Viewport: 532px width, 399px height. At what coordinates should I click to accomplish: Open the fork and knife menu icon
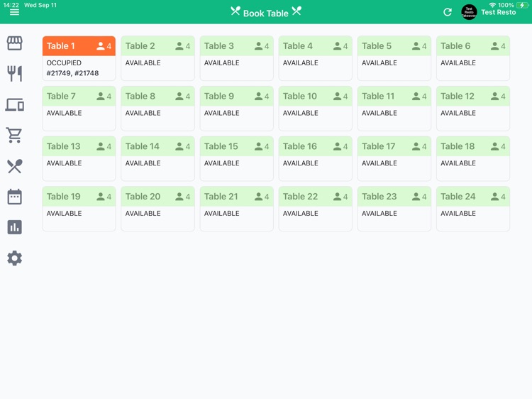[x=15, y=73]
